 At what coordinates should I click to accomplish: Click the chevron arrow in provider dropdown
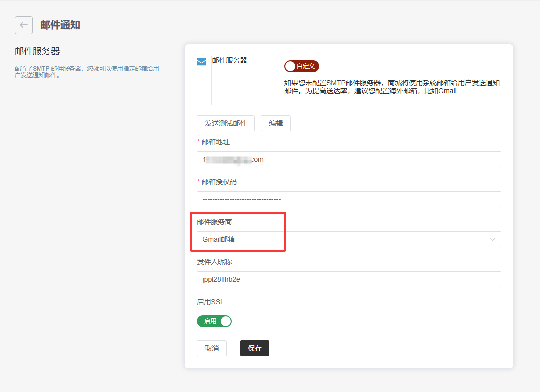[492, 240]
